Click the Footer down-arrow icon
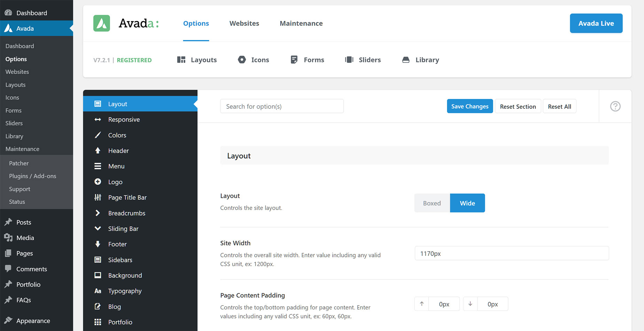The image size is (644, 331). pyautogui.click(x=98, y=244)
